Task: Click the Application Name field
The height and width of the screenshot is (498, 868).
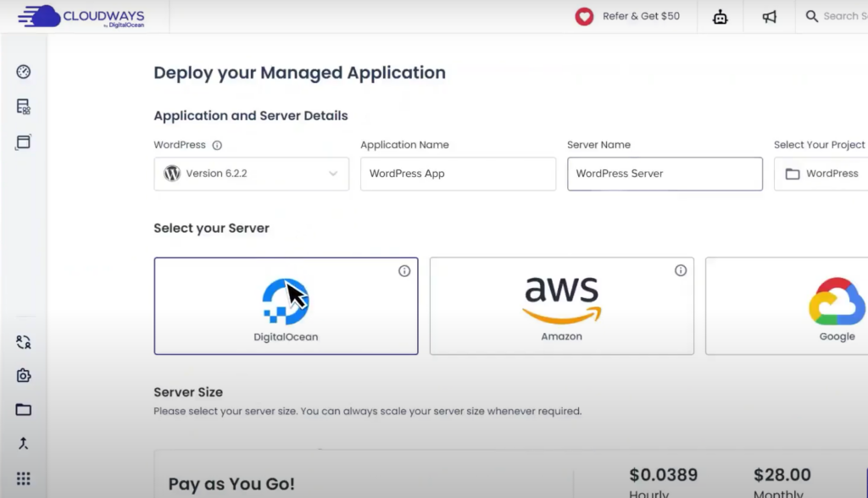Action: click(x=458, y=174)
